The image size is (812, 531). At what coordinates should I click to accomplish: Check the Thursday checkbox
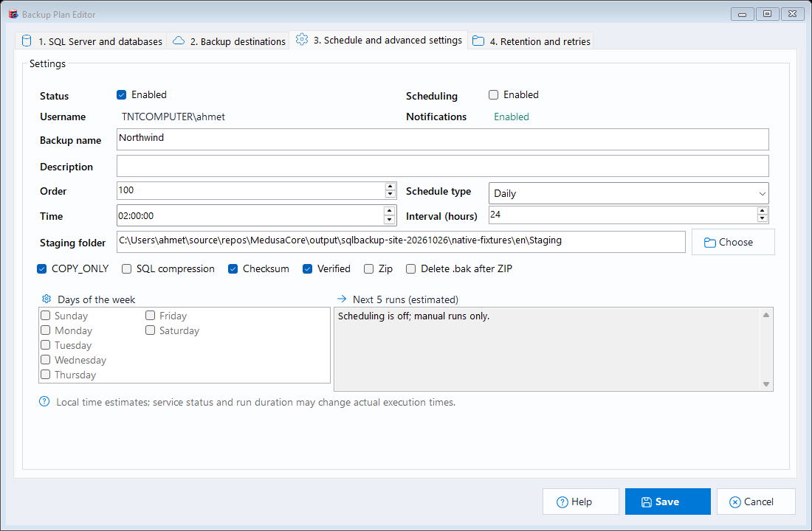pyautogui.click(x=46, y=375)
